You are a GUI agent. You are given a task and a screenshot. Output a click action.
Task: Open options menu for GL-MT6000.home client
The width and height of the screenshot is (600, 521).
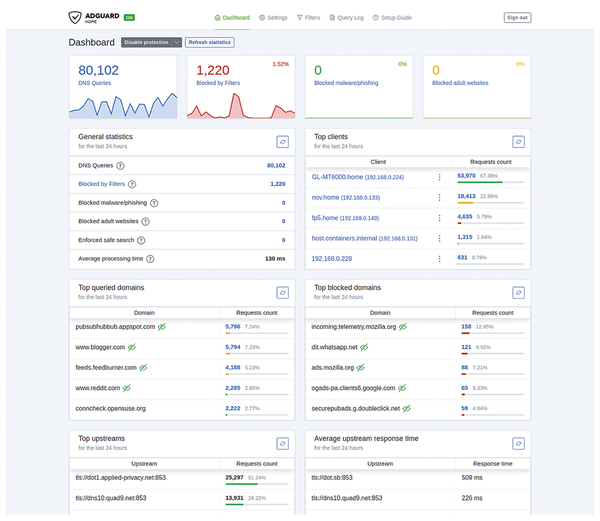[x=438, y=177]
